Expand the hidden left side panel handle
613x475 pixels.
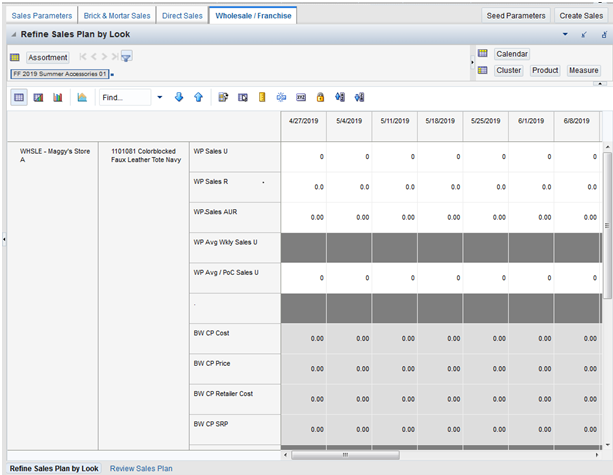click(x=4, y=238)
